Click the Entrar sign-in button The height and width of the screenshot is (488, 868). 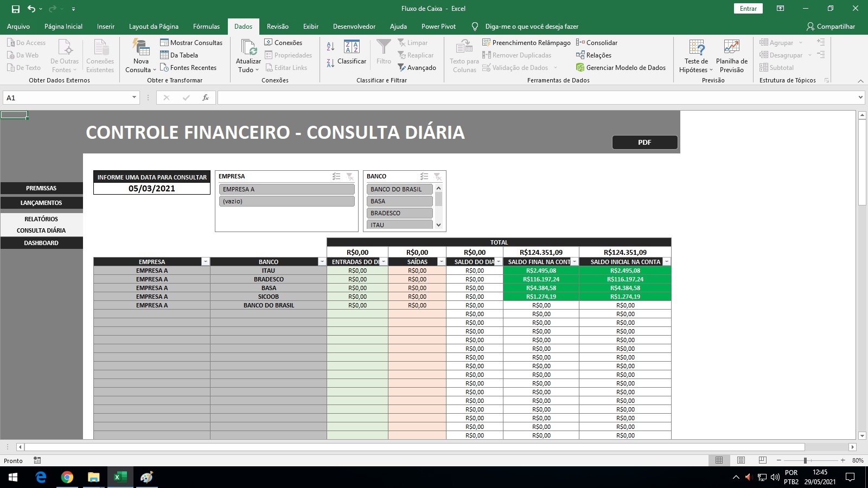tap(748, 9)
